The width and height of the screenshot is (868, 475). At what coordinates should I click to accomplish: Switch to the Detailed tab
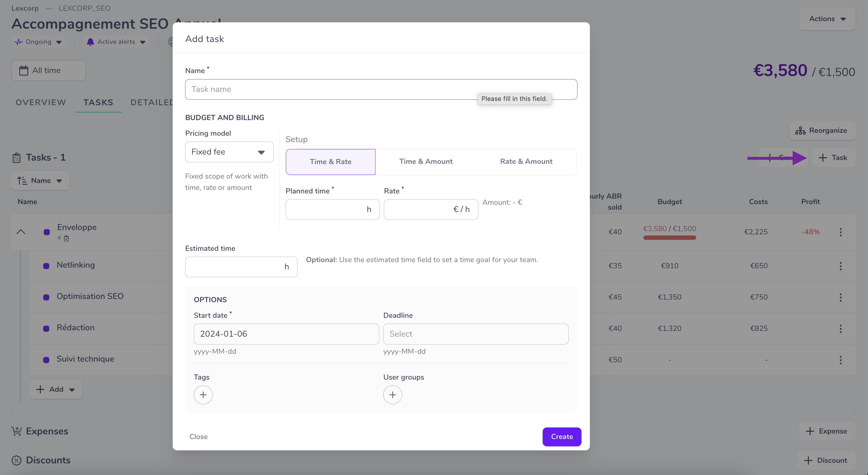(152, 102)
